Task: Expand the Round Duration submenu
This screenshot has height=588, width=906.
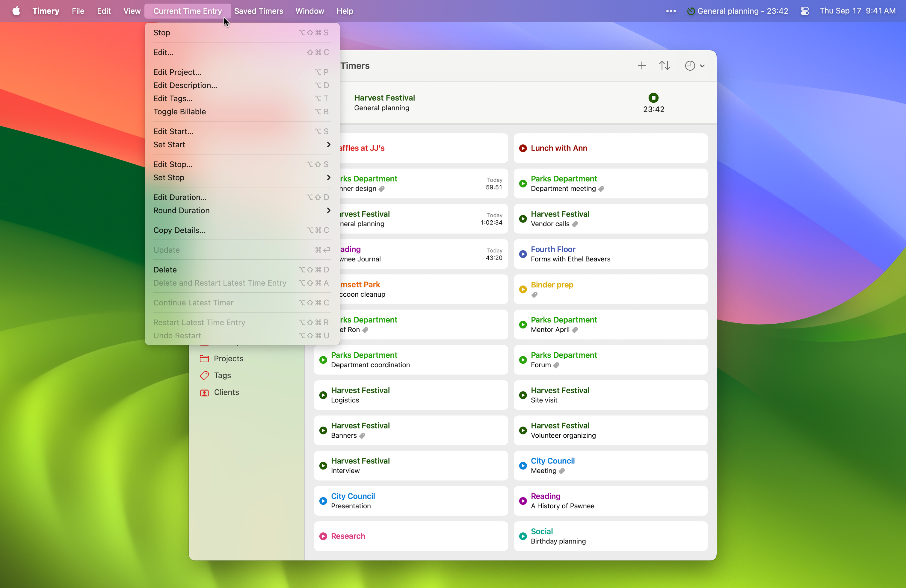Action: [x=242, y=211]
